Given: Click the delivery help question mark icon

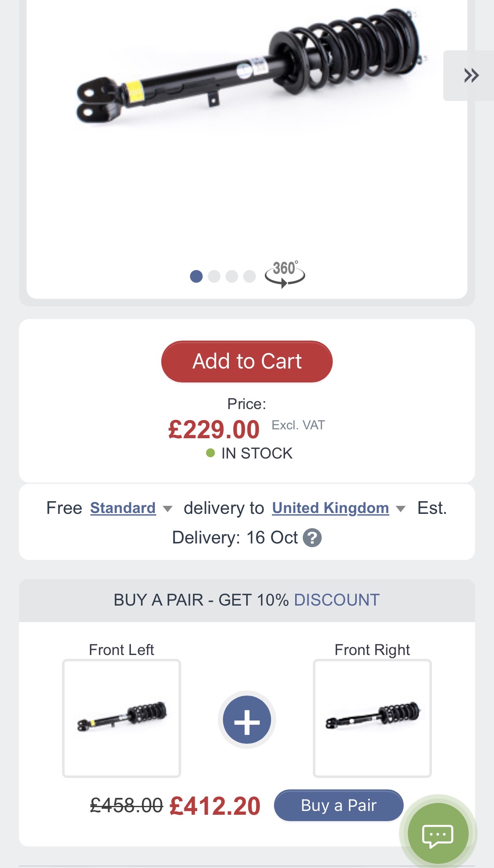Looking at the screenshot, I should 312,538.
